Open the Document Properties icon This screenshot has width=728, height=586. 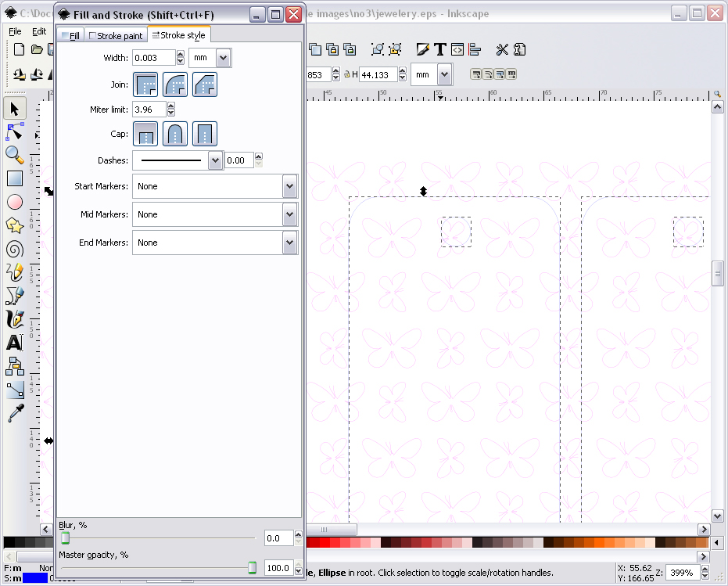pos(519,49)
